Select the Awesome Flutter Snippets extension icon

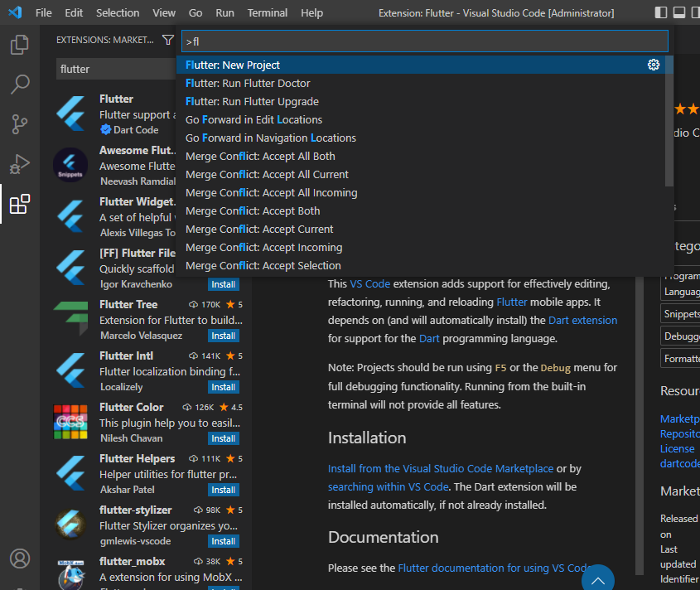pos(70,165)
